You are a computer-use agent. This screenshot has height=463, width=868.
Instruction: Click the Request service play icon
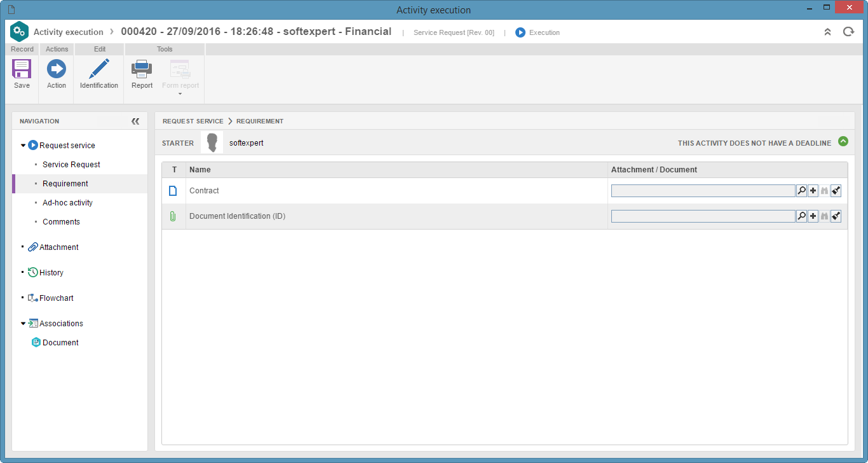33,146
